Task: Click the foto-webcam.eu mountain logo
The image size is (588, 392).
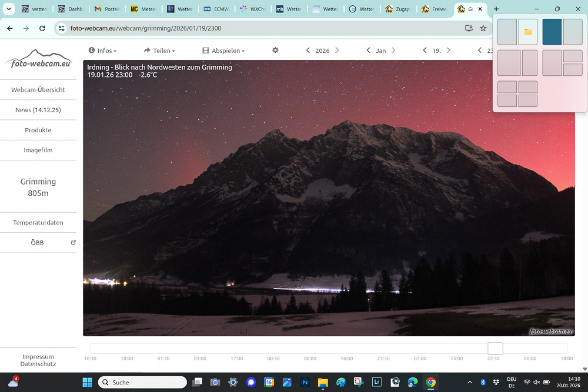Action: 38,59
